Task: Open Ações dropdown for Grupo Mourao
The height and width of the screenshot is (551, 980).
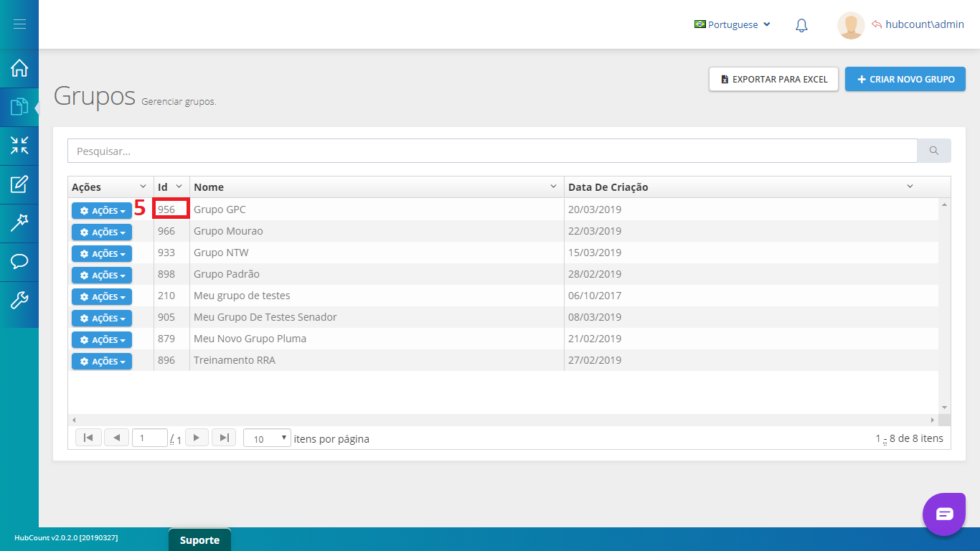Action: 102,232
